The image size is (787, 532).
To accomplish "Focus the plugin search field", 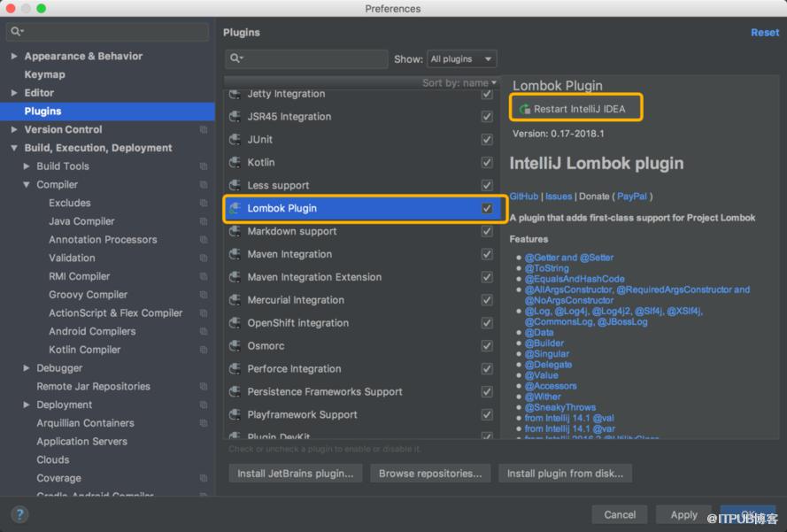I will coord(306,59).
